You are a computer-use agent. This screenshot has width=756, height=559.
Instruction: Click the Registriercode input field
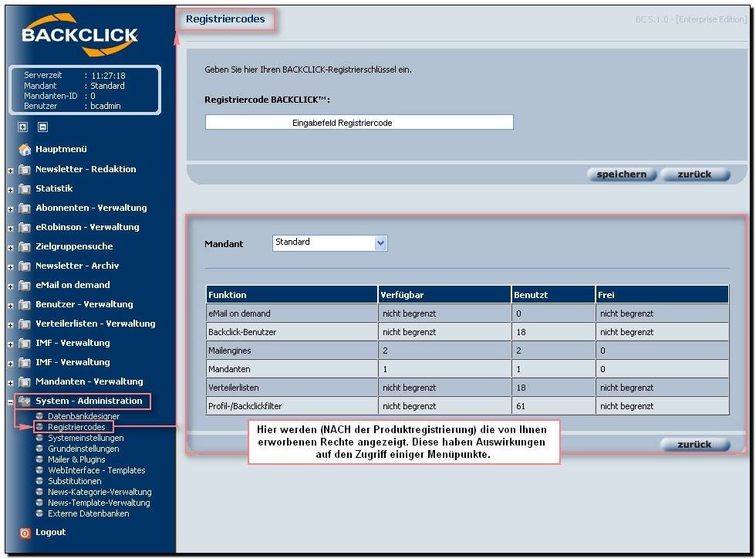click(359, 123)
